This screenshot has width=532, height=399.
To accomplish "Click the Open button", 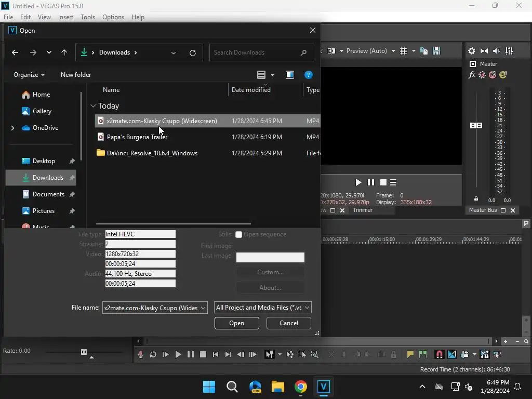I will (x=237, y=323).
